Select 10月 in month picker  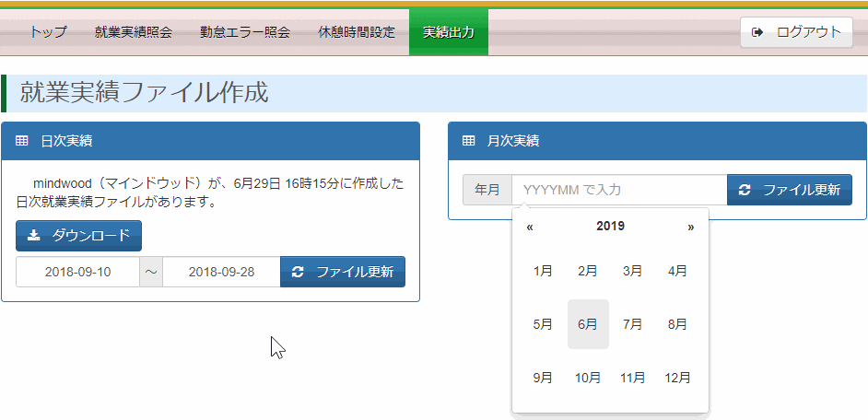pos(588,378)
